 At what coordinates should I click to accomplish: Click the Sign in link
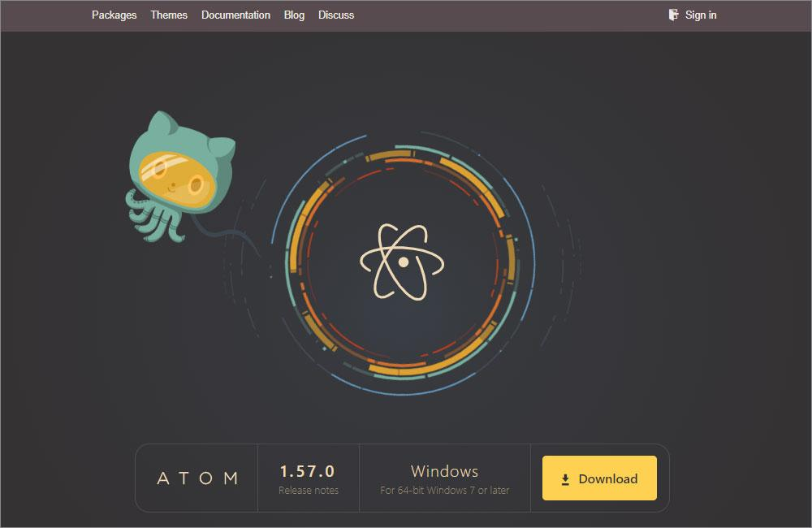(701, 15)
